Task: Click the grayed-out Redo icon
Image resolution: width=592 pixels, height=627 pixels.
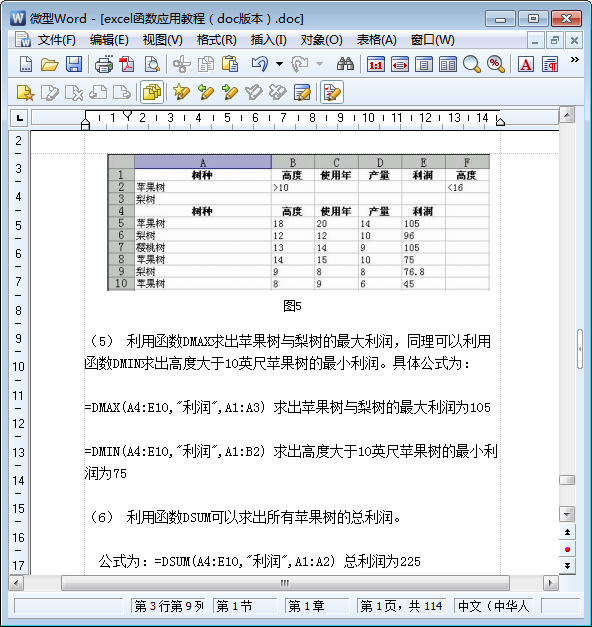Action: coord(300,64)
